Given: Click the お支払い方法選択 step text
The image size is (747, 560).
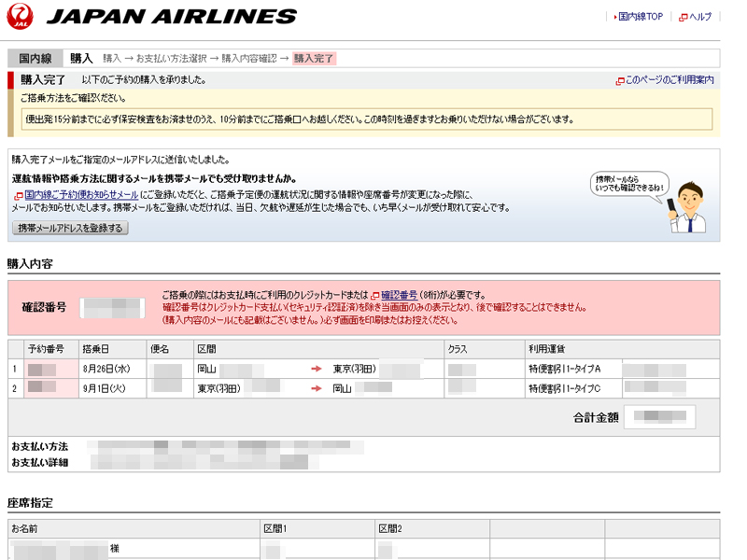Looking at the screenshot, I should point(171,59).
